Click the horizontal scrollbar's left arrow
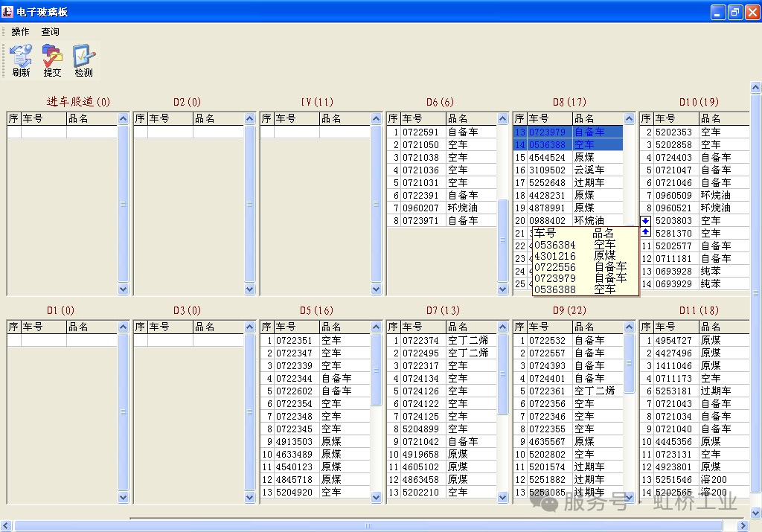The width and height of the screenshot is (762, 532). point(7,526)
